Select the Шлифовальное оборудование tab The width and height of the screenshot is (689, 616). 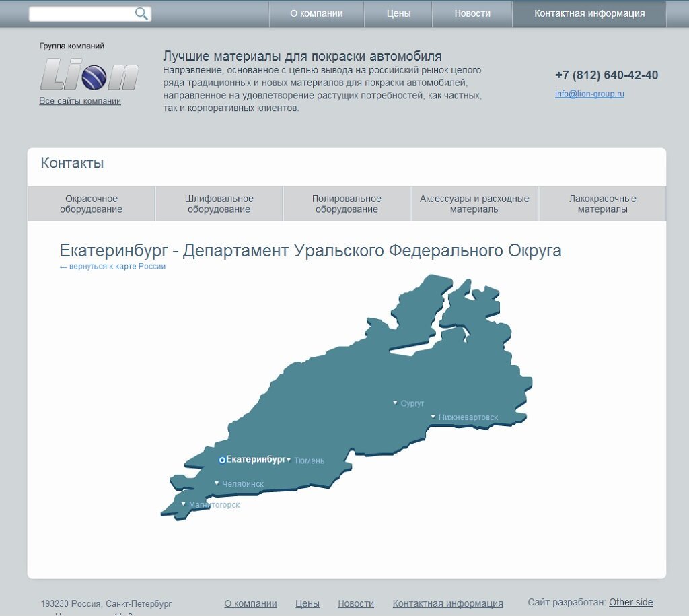(x=219, y=204)
